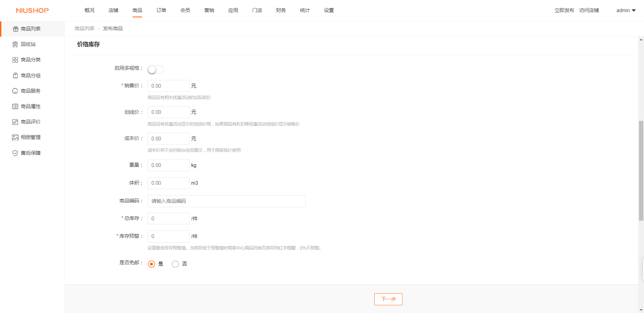Click the 库存预警 input field
This screenshot has width=644, height=313.
(x=169, y=236)
